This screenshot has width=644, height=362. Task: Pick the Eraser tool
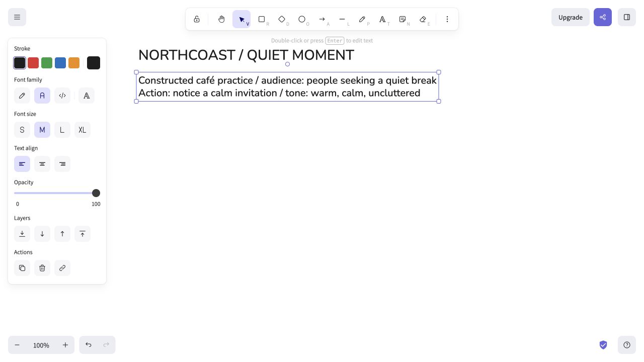pos(423,19)
